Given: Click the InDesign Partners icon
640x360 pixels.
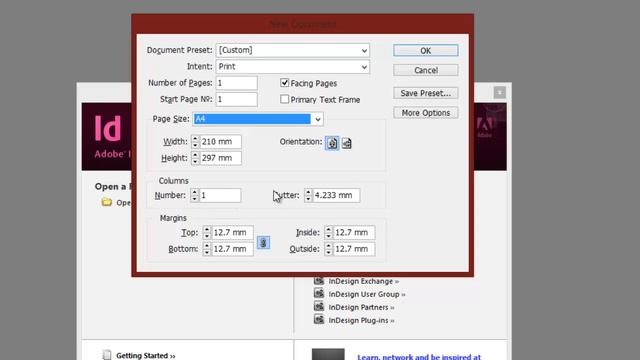Looking at the screenshot, I should click(x=319, y=307).
